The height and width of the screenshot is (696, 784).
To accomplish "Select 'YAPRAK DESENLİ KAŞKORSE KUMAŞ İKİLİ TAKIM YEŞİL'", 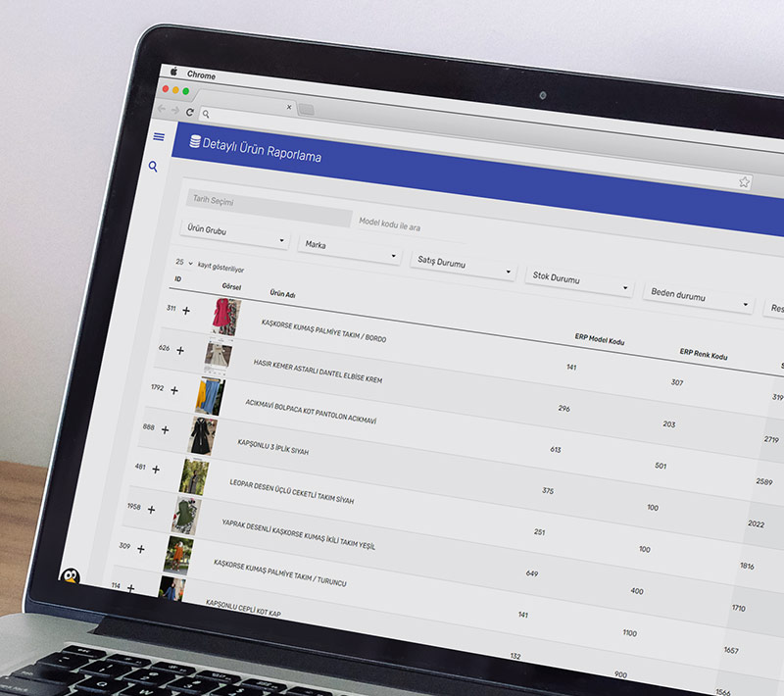I will coord(298,534).
